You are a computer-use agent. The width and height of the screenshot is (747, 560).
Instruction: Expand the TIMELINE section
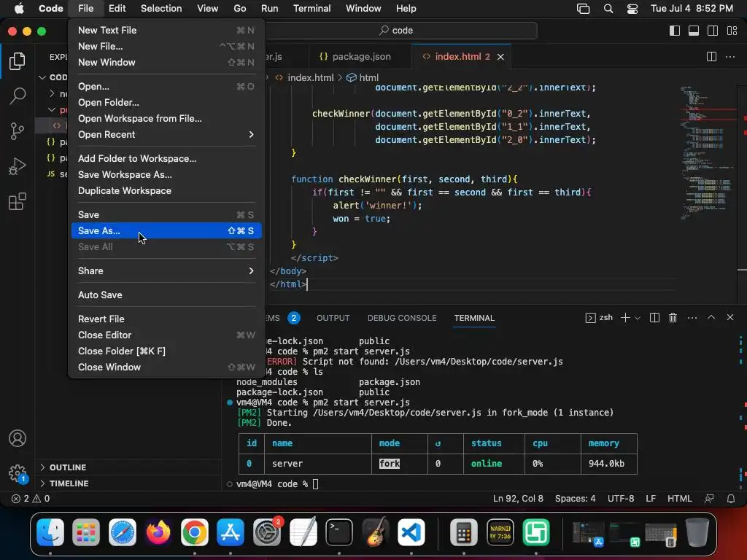click(x=128, y=483)
